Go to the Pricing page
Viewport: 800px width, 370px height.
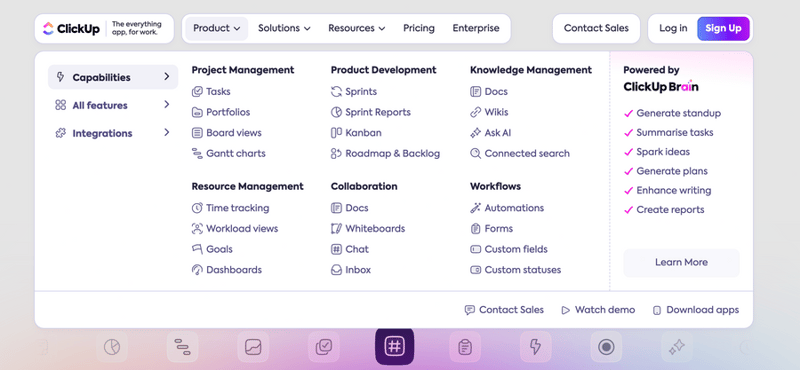419,29
